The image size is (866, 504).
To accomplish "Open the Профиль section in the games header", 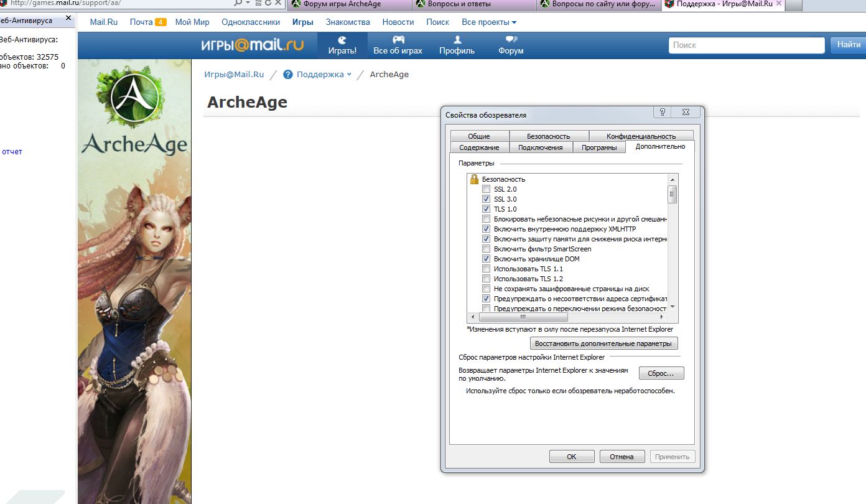I will coord(457,45).
